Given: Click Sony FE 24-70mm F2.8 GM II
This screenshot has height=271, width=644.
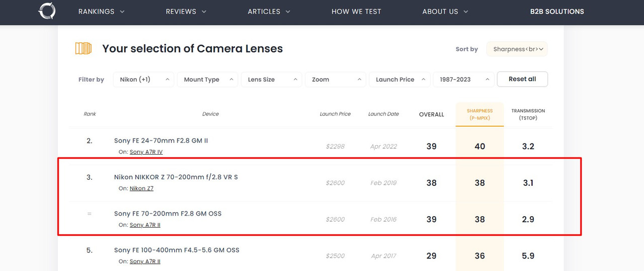Looking at the screenshot, I should [161, 141].
